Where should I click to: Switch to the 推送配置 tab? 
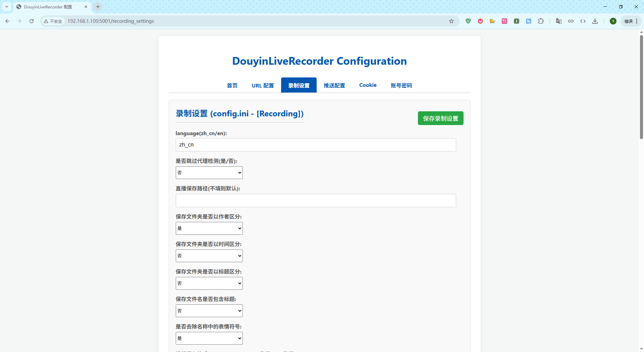tap(334, 85)
